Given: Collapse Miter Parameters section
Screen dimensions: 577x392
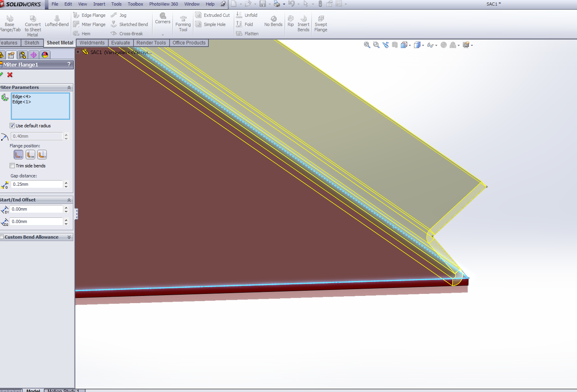Looking at the screenshot, I should pos(69,87).
